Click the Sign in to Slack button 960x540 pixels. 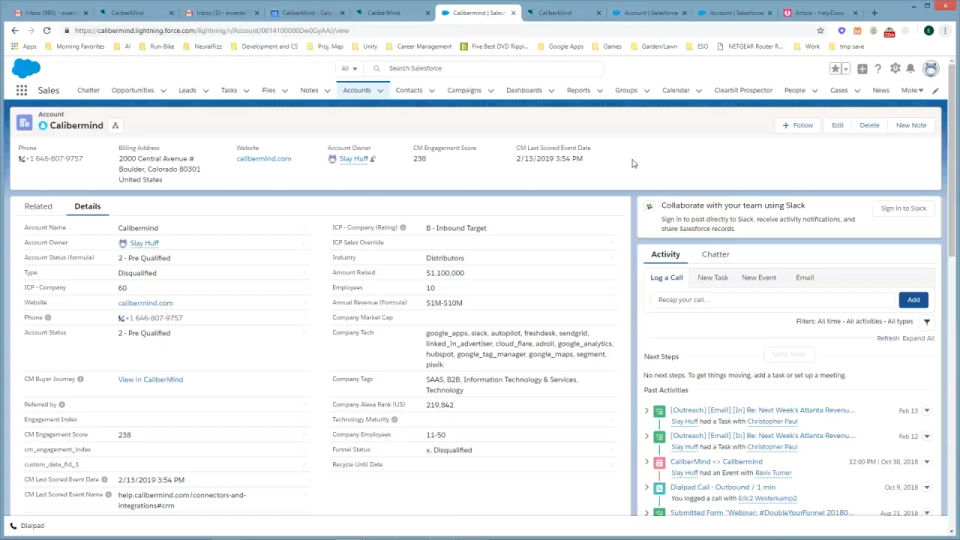pos(903,208)
